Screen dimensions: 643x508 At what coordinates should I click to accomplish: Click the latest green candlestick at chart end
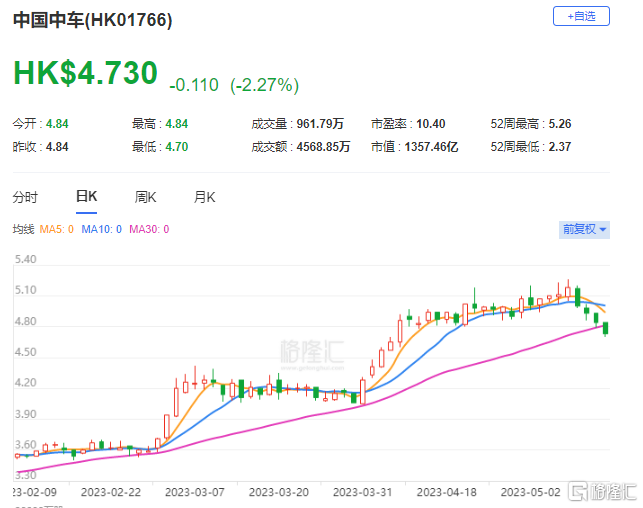605,328
